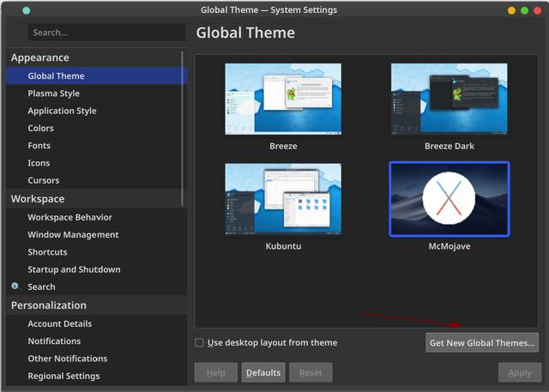Viewport: 549px width, 392px height.
Task: Focus the settings Search field
Action: click(106, 33)
